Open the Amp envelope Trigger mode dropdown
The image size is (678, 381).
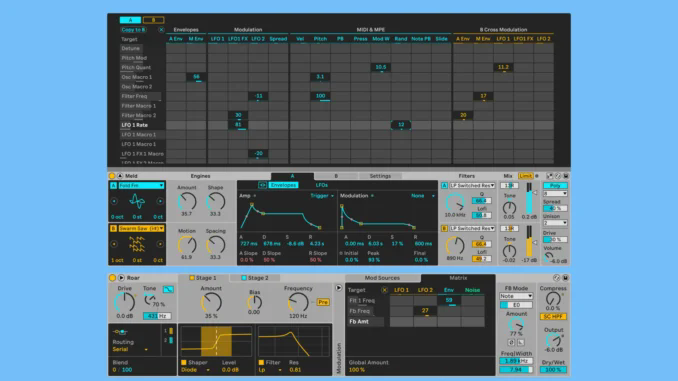pyautogui.click(x=322, y=196)
